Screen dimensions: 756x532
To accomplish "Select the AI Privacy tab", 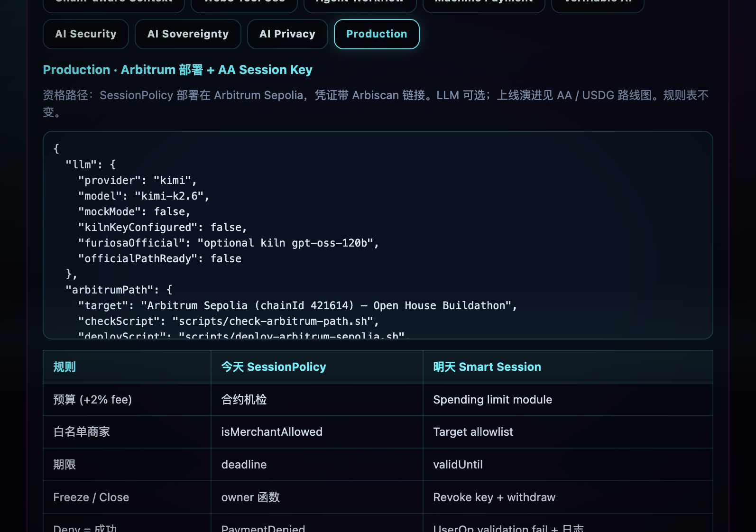I will pos(287,34).
